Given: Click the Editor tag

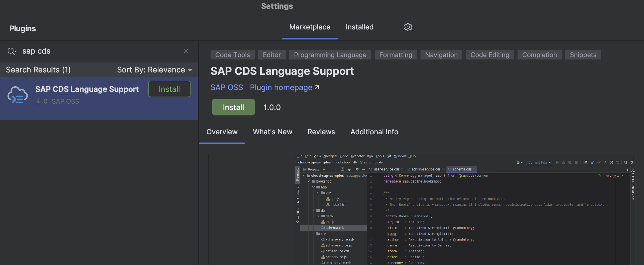Looking at the screenshot, I should (x=272, y=55).
